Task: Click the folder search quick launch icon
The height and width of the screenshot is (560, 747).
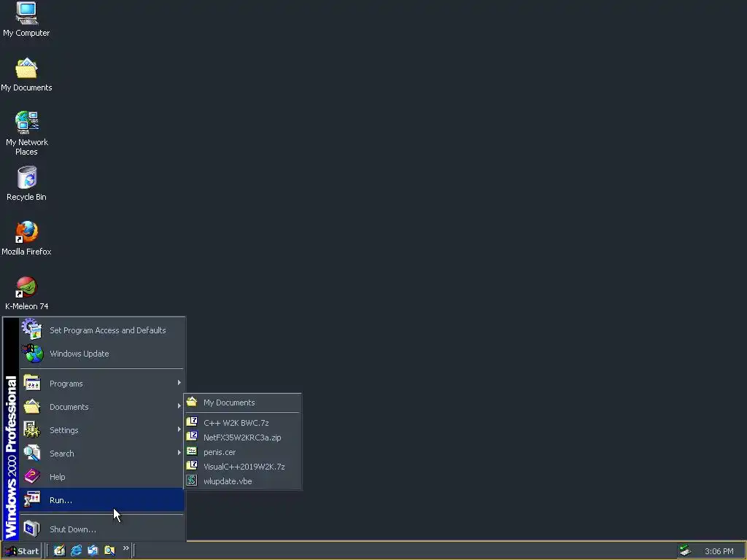Action: pyautogui.click(x=109, y=551)
